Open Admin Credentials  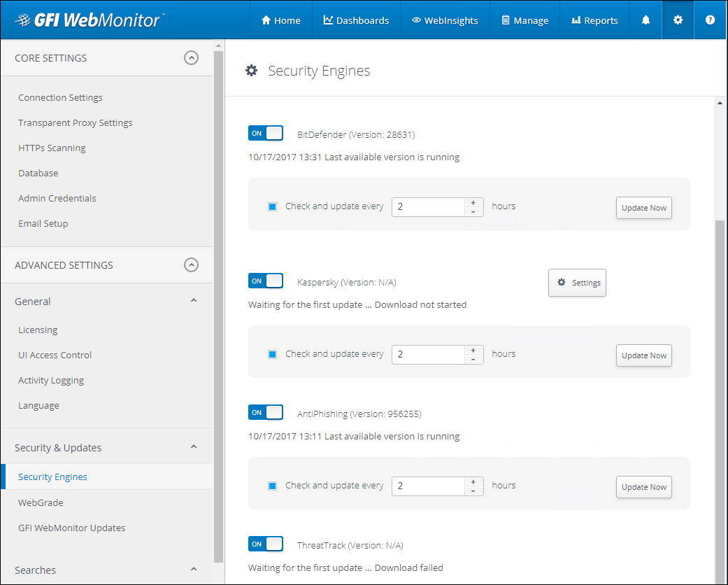57,198
